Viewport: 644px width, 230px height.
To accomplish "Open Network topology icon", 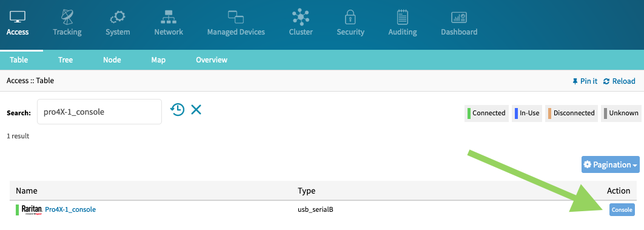I will (x=169, y=17).
